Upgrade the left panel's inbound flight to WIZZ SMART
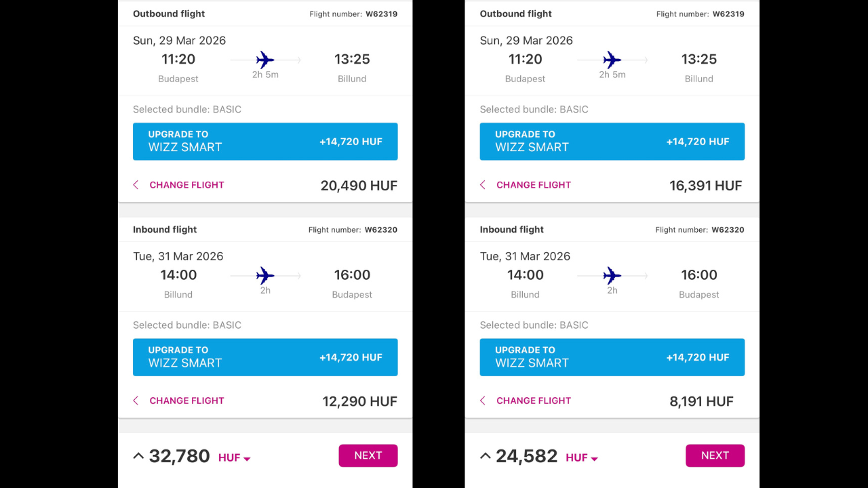The image size is (868, 488). tap(265, 357)
